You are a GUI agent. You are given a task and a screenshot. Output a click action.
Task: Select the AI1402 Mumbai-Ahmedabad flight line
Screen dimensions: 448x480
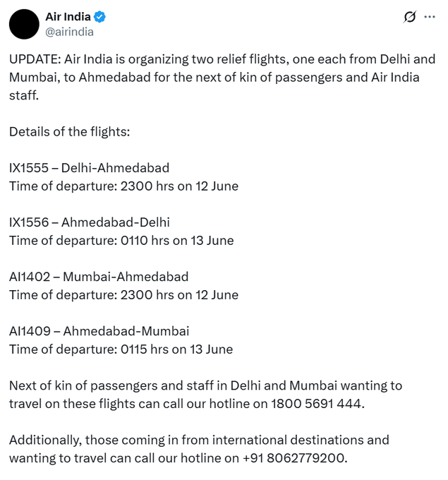(99, 277)
